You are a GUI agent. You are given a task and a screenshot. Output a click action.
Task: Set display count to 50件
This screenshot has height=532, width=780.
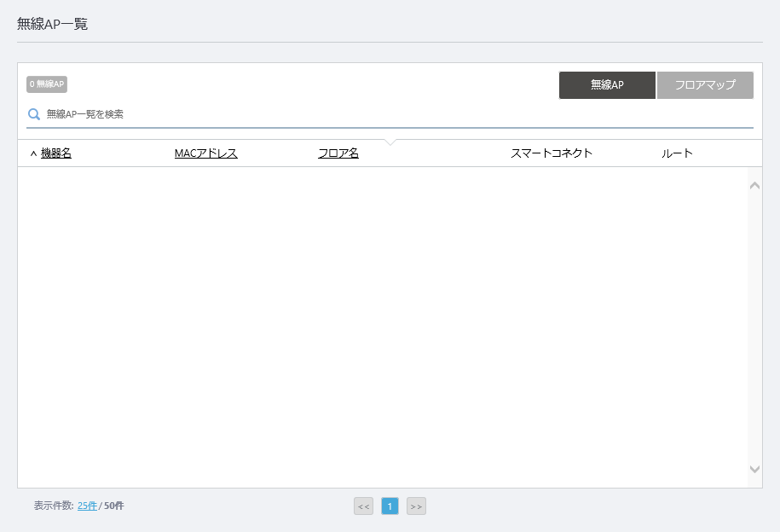(114, 506)
